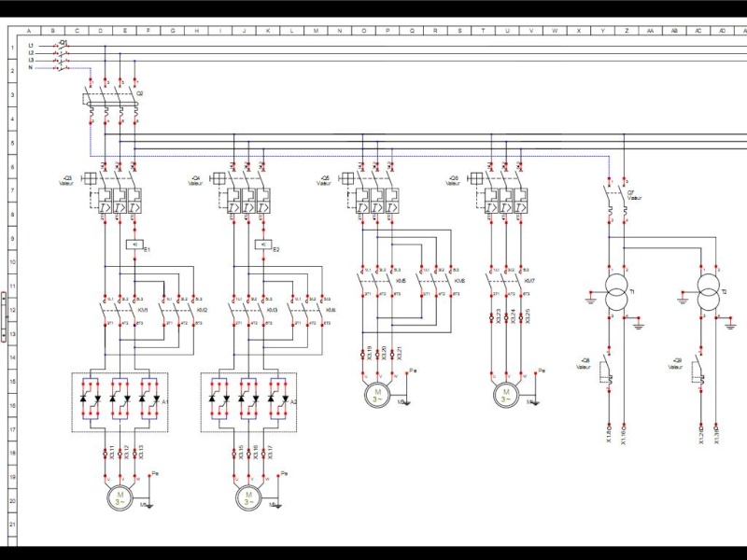The height and width of the screenshot is (560, 747).
Task: Click the Pe label beside the KM7 motor
Action: tap(542, 371)
